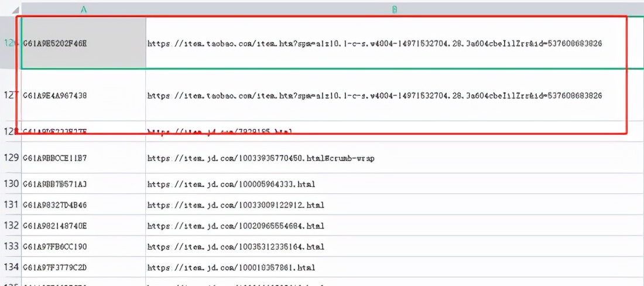Click column A cell in row 127
The image size is (644, 286).
(x=83, y=96)
